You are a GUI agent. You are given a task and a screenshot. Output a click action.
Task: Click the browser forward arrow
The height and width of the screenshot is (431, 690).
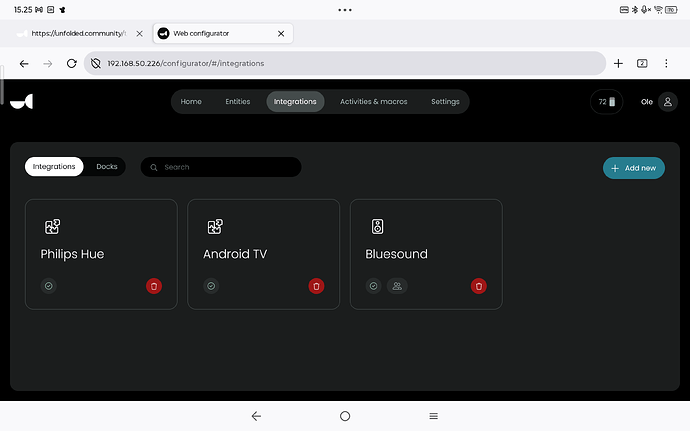pyautogui.click(x=48, y=63)
